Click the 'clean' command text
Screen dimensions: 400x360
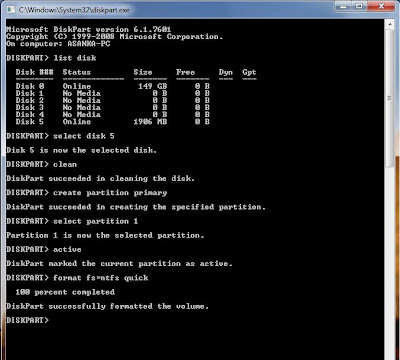point(65,164)
